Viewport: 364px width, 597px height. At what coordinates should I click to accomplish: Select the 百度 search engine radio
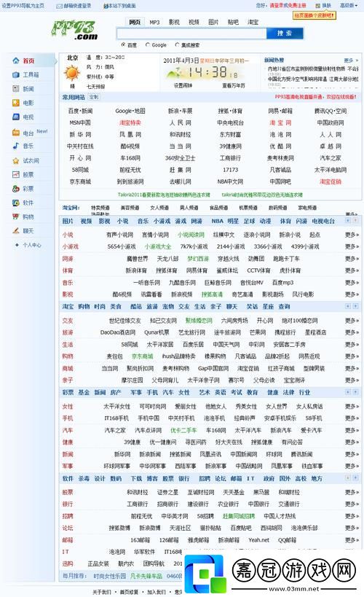(123, 44)
